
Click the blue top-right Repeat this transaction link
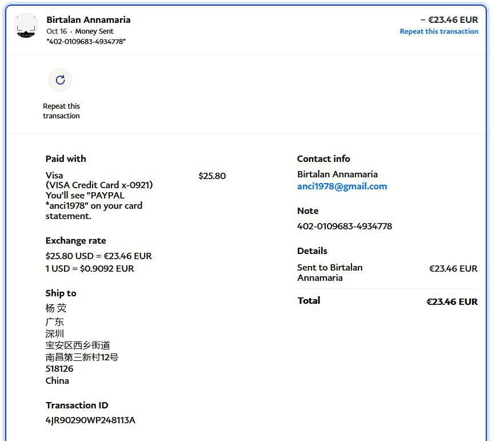[438, 31]
